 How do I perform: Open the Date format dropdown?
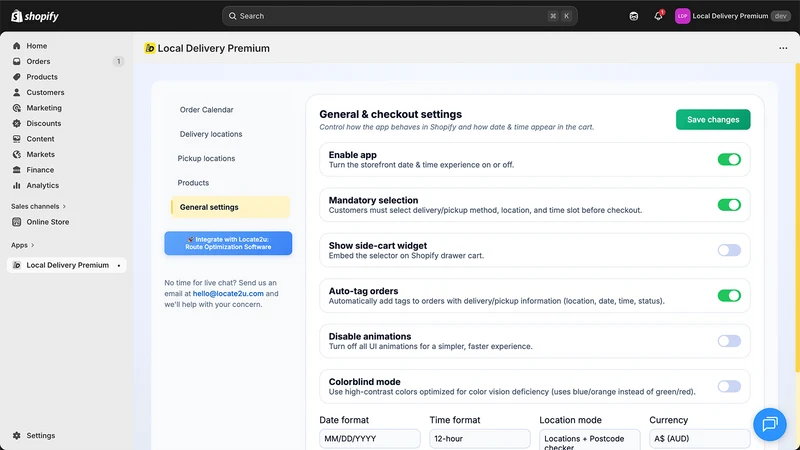coord(370,439)
